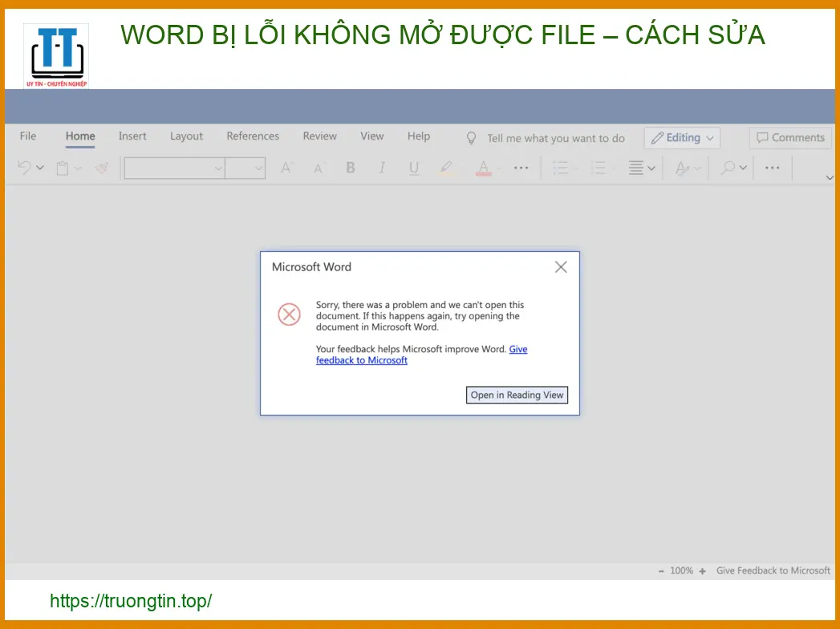Toggle underline formatting
The width and height of the screenshot is (840, 629).
[x=414, y=168]
